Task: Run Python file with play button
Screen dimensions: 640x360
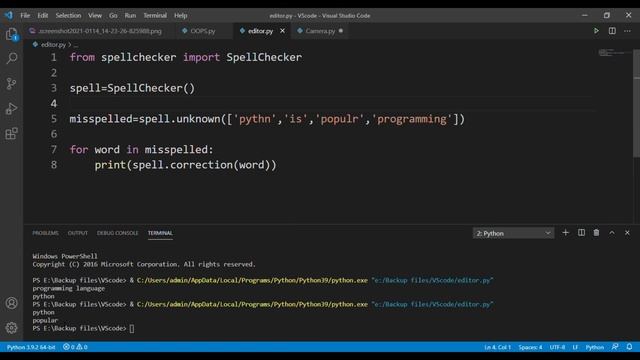Action: pos(596,31)
